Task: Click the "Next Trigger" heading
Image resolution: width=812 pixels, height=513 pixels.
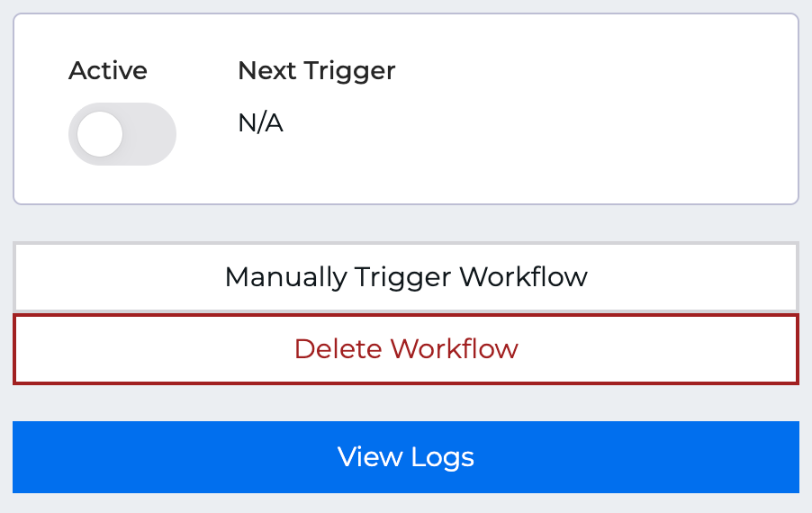Action: 316,70
